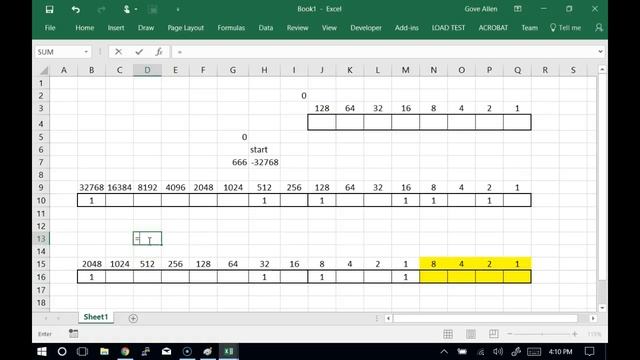Open touch/mouse mode button in Quick Access
Screen dimensions: 640x360
click(127, 9)
